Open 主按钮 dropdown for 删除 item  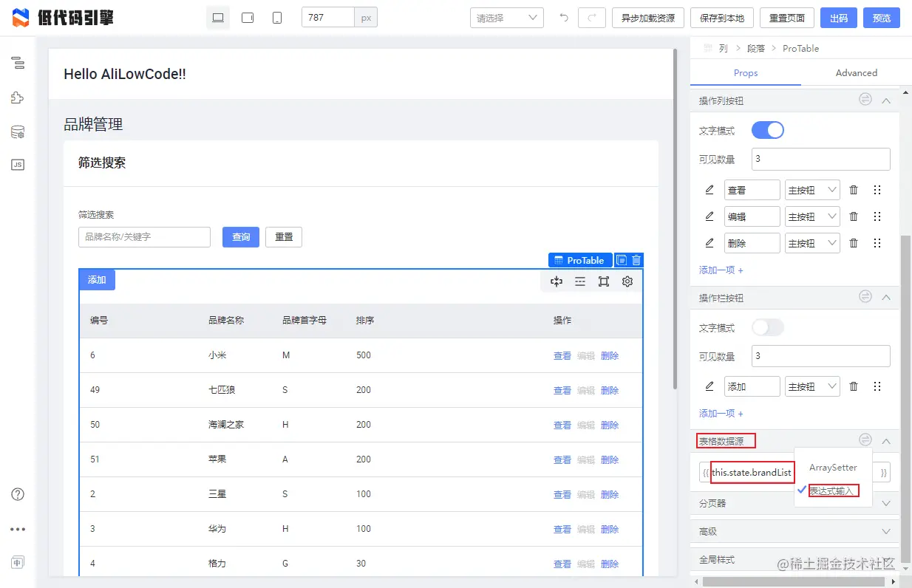pos(812,243)
